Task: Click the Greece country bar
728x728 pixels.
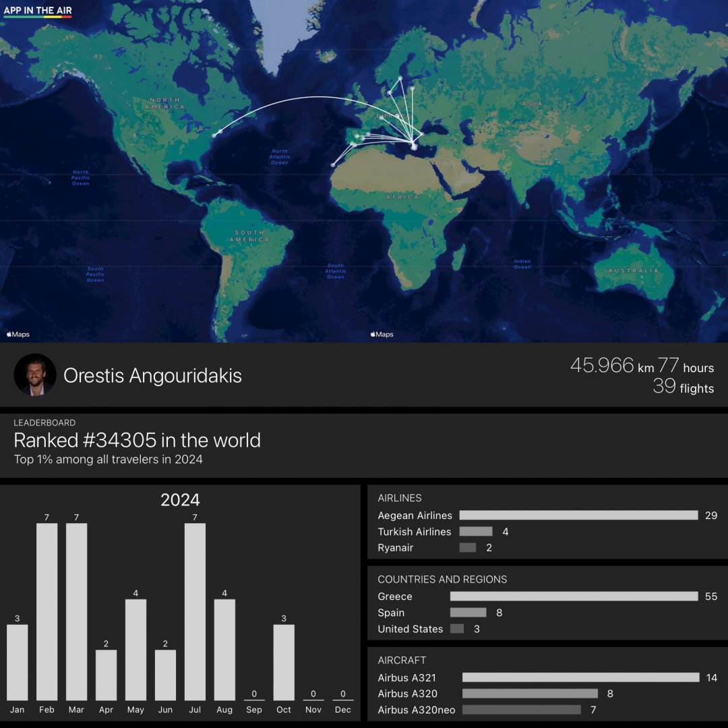Action: pyautogui.click(x=574, y=597)
